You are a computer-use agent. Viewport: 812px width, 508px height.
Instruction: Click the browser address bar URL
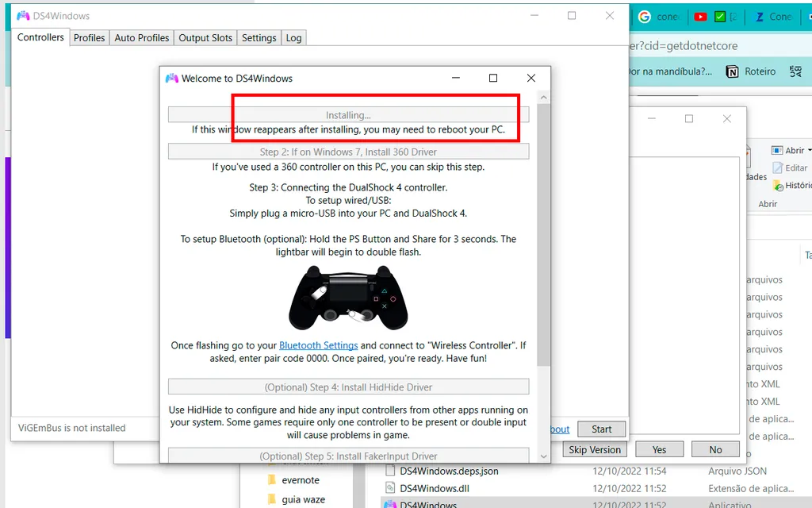[684, 45]
